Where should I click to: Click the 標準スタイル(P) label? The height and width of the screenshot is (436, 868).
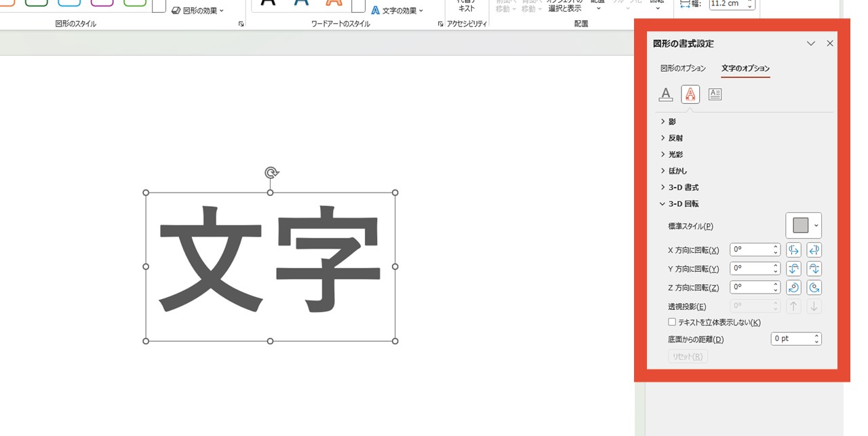pos(690,226)
